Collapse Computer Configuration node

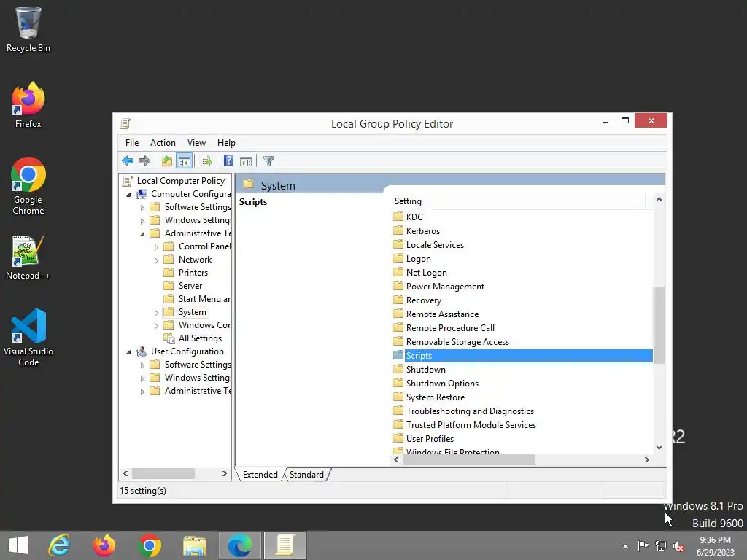click(x=128, y=195)
